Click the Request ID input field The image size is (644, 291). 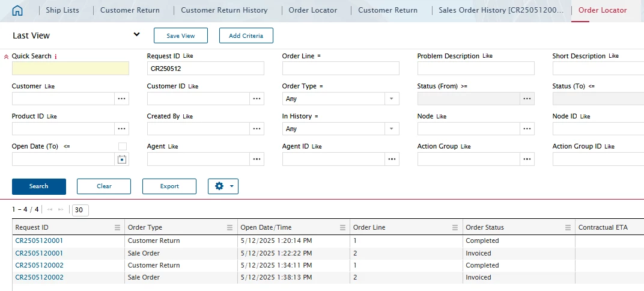coord(205,69)
